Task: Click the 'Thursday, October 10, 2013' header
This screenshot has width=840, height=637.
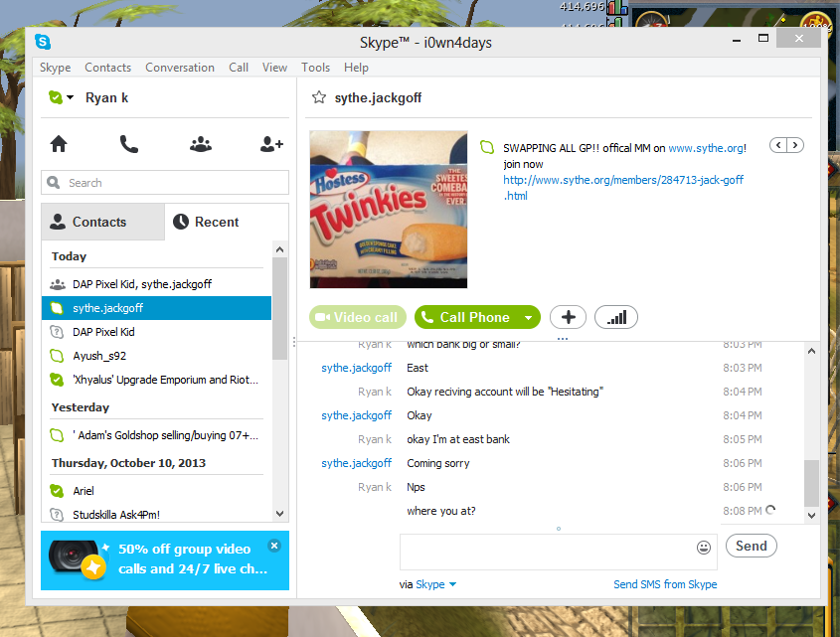Action: coord(128,463)
